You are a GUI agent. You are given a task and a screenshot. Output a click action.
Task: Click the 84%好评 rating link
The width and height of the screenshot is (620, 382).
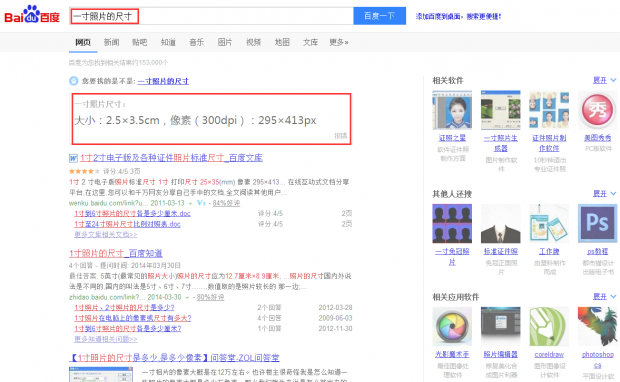point(226,203)
